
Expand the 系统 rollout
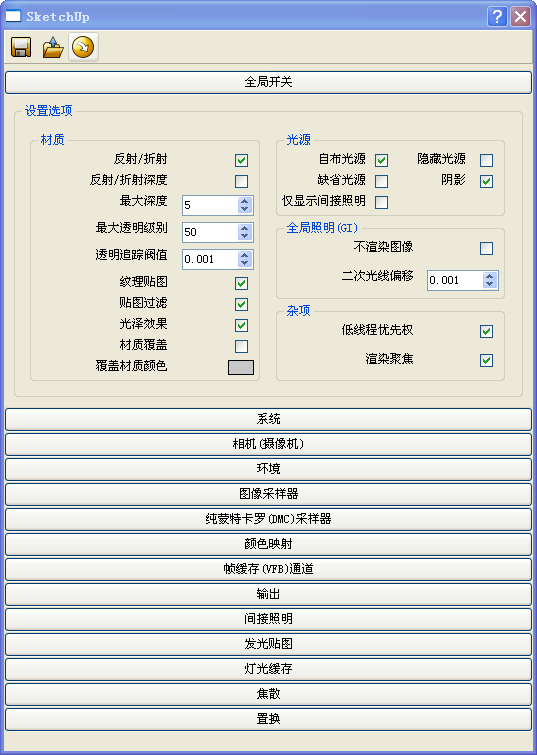[x=268, y=419]
